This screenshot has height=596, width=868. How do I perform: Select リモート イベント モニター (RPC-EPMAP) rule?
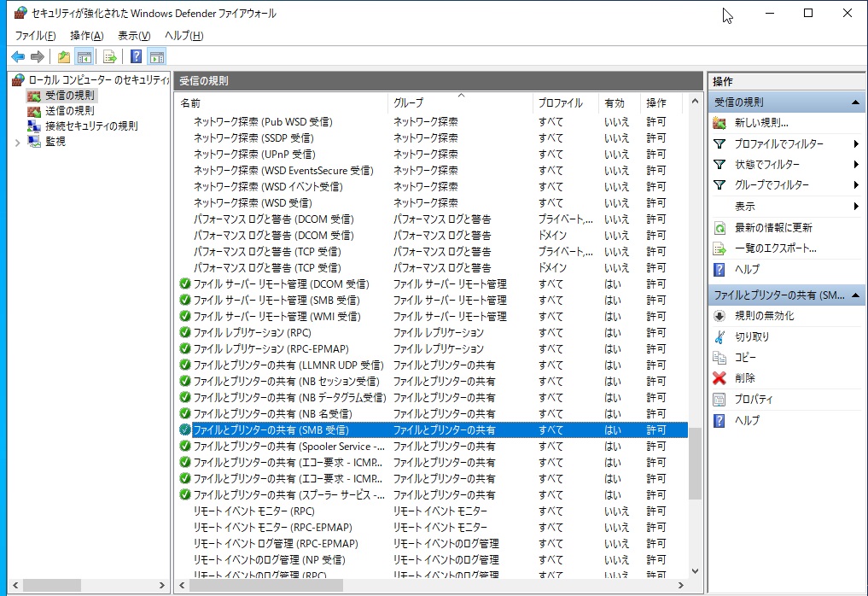point(432,528)
